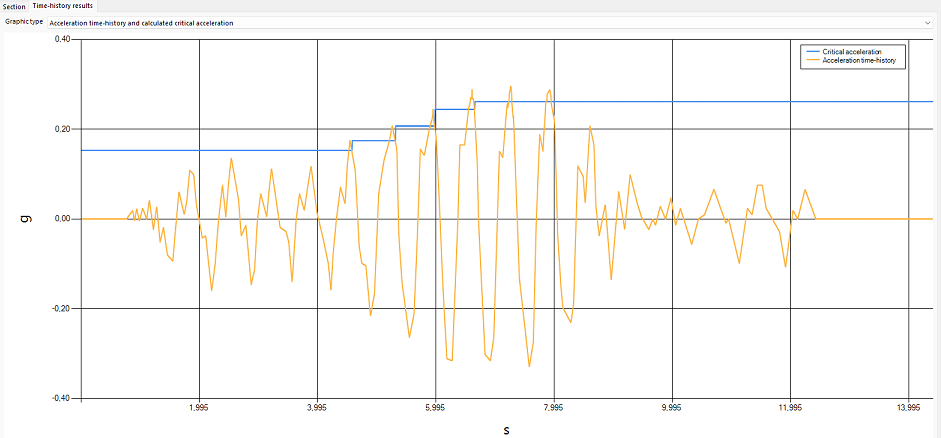Click the 'Graphic type' label
Screen dimensions: 941x438
tap(25, 22)
